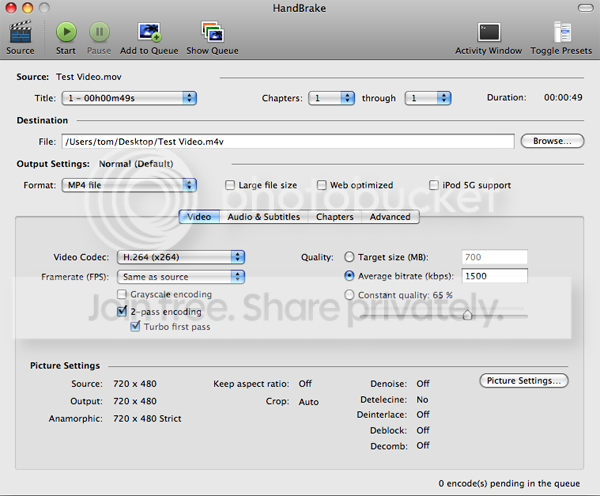Enable Large file size checkbox
Image resolution: width=600 pixels, height=496 pixels.
[x=231, y=185]
